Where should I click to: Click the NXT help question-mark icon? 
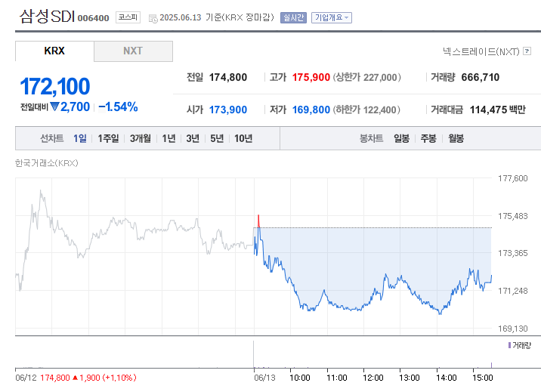[527, 51]
